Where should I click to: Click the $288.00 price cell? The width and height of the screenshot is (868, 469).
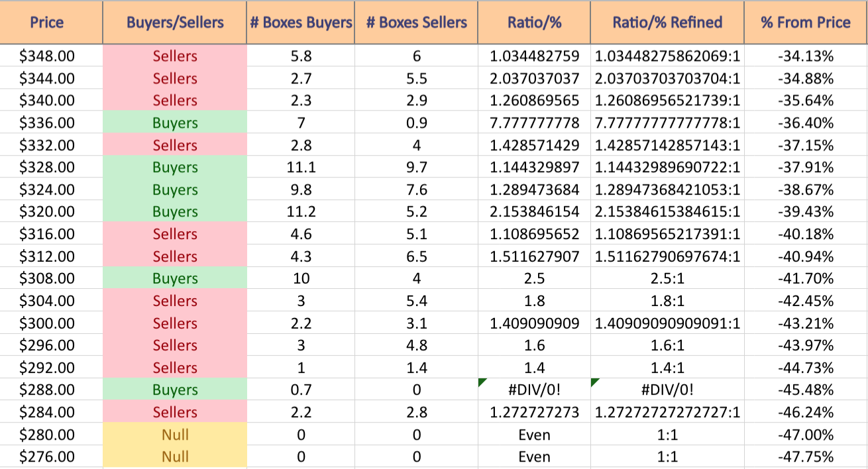(51, 390)
